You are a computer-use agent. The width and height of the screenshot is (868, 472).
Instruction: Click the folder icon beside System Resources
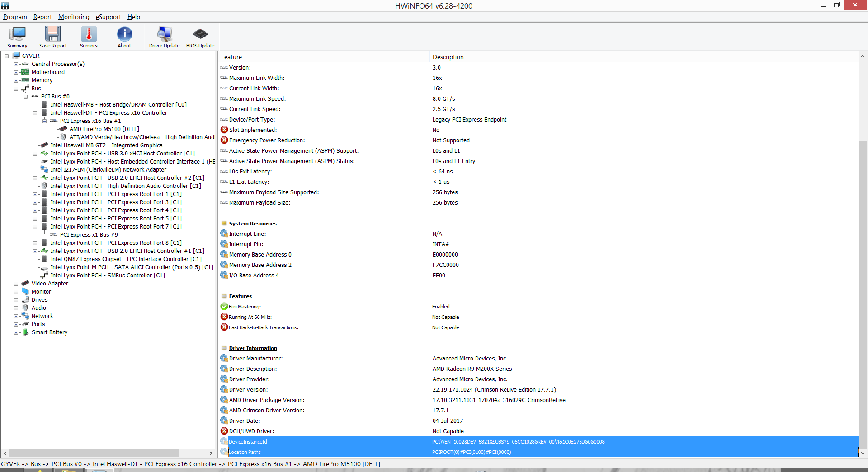(x=224, y=223)
